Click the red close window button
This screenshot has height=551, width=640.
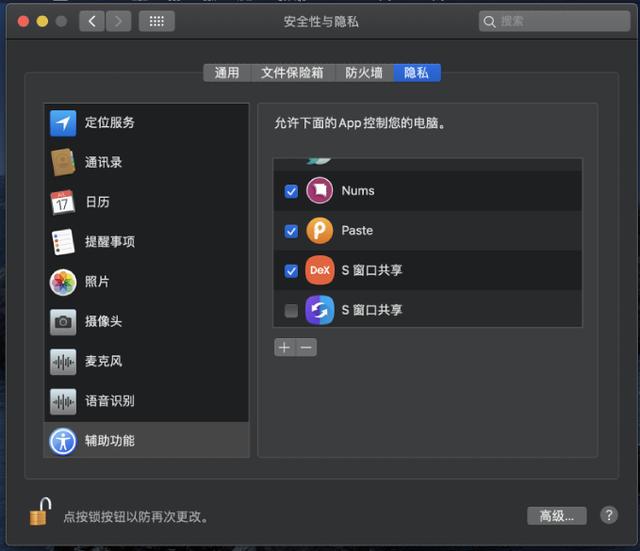tap(23, 21)
